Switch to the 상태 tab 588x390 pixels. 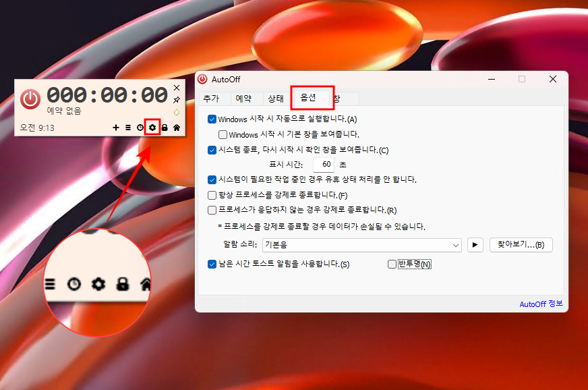pos(276,99)
